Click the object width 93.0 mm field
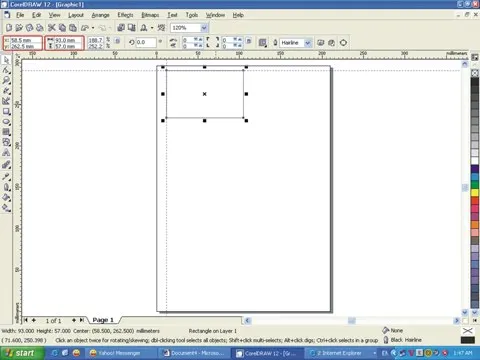The height and width of the screenshot is (360, 480). pos(68,40)
